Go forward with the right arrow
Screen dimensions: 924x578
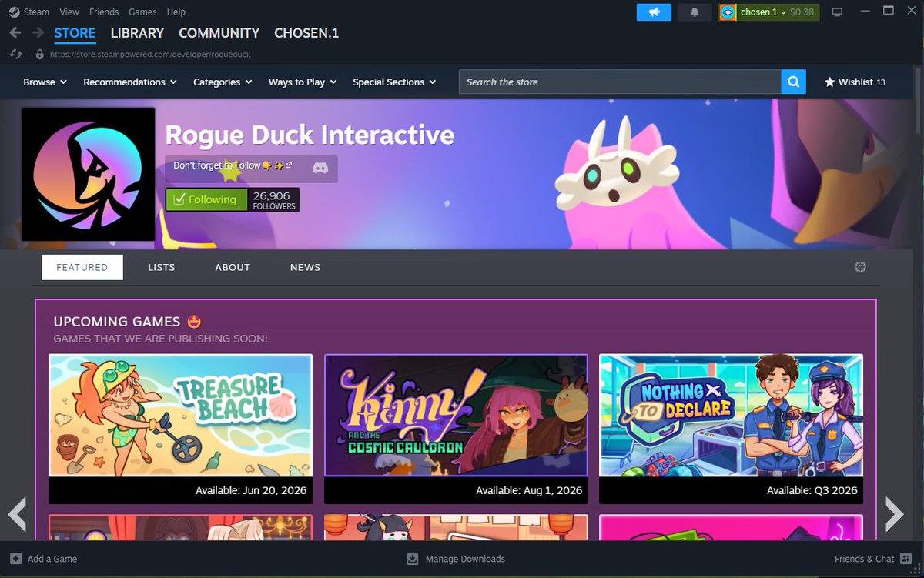pos(38,33)
